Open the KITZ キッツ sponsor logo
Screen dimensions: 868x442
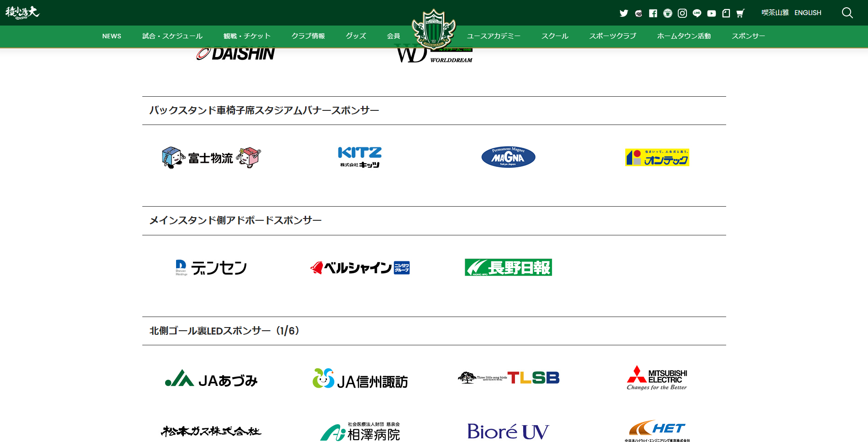pyautogui.click(x=360, y=157)
